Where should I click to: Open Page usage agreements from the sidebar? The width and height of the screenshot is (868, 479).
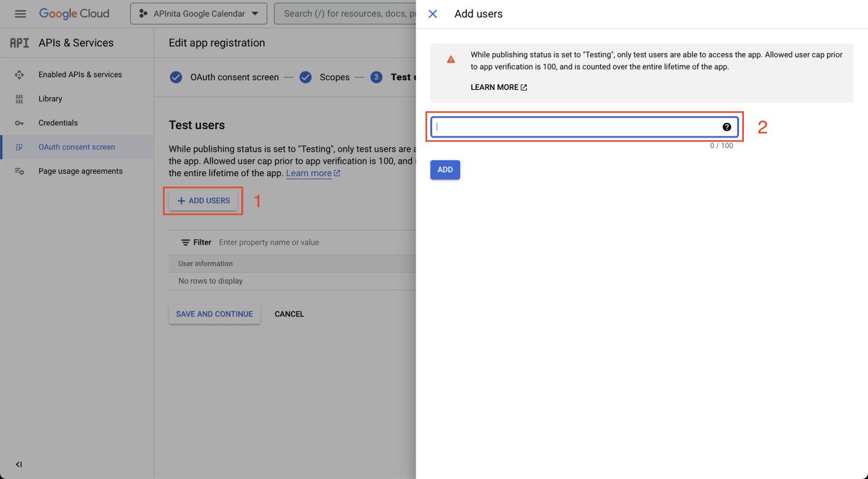click(81, 171)
